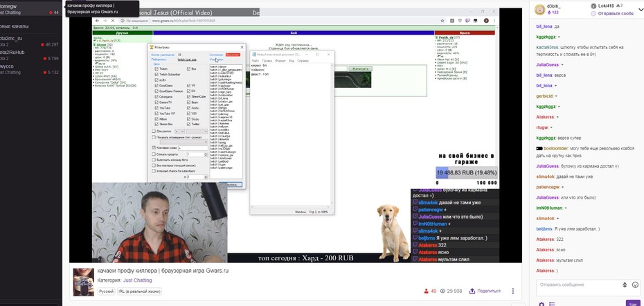
Task: Click the channel avatar thumbnail
Action: tap(83, 282)
